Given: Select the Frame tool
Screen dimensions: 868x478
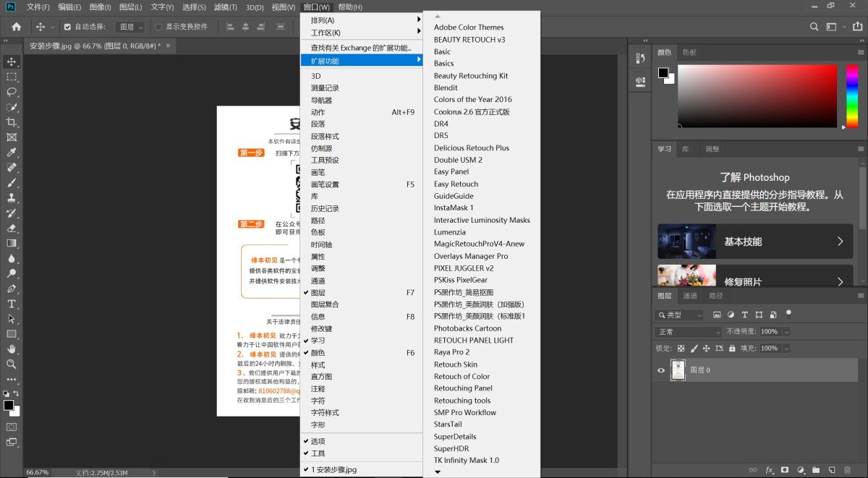Looking at the screenshot, I should pyautogui.click(x=12, y=137).
